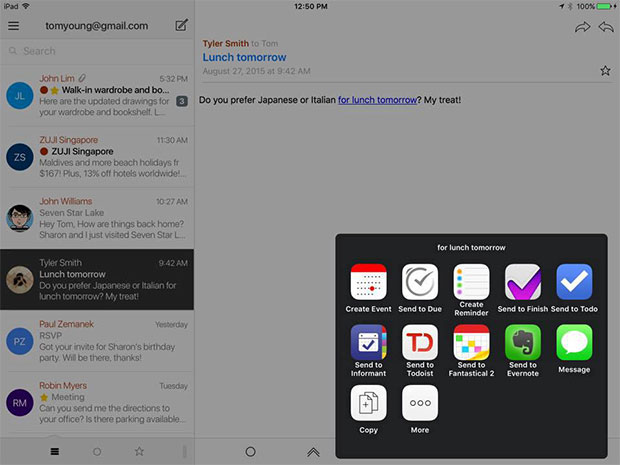Image resolution: width=620 pixels, height=465 pixels.
Task: Focus the Search field
Action: pos(97,51)
